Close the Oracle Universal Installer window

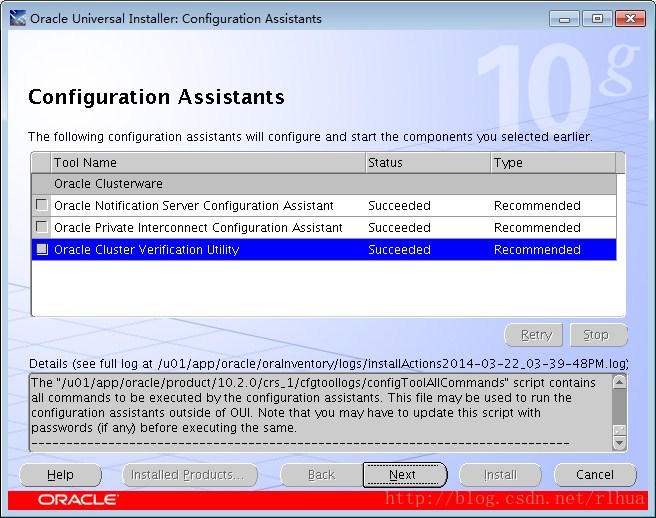pyautogui.click(x=630, y=19)
